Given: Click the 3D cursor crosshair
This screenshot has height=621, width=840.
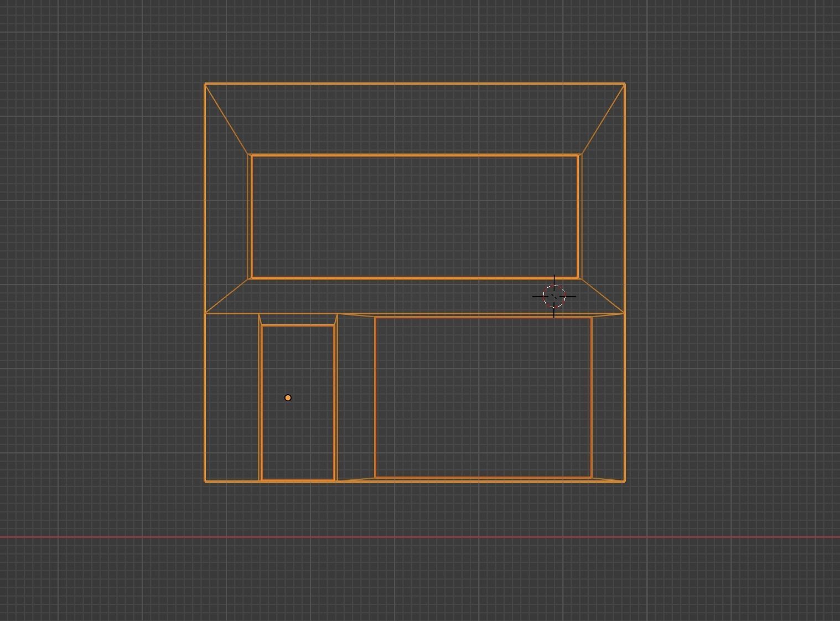Looking at the screenshot, I should (x=554, y=296).
